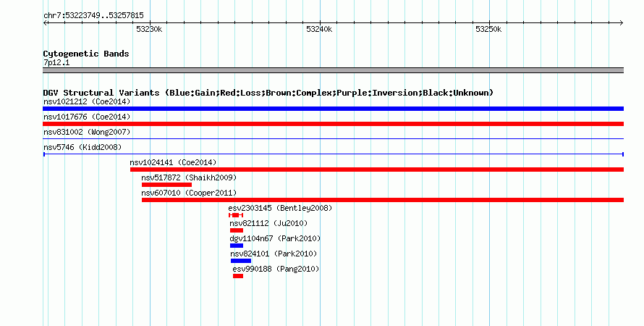644x326 pixels.
Task: Click the red esv990188 bar
Action: [238, 276]
